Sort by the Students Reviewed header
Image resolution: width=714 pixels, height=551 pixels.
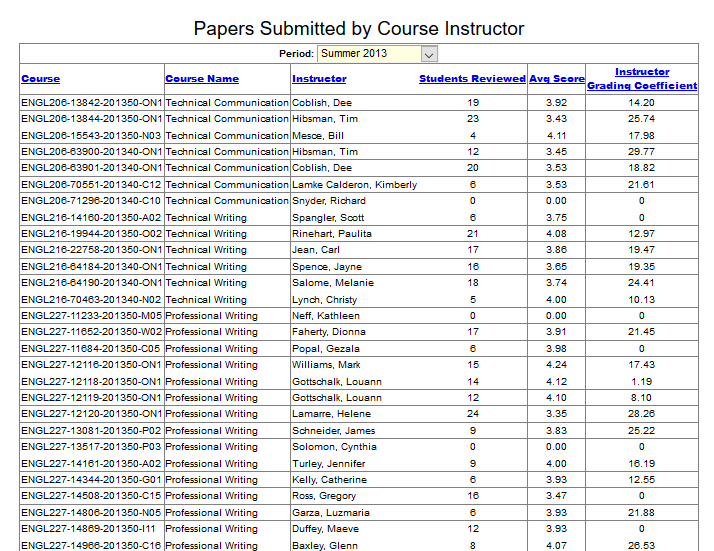[x=472, y=79]
